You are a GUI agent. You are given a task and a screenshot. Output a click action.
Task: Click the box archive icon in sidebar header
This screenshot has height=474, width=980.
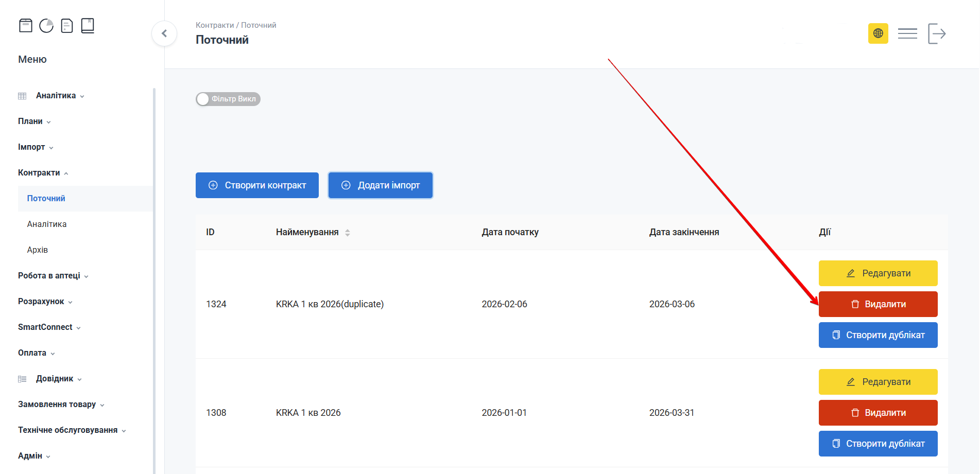pos(26,26)
